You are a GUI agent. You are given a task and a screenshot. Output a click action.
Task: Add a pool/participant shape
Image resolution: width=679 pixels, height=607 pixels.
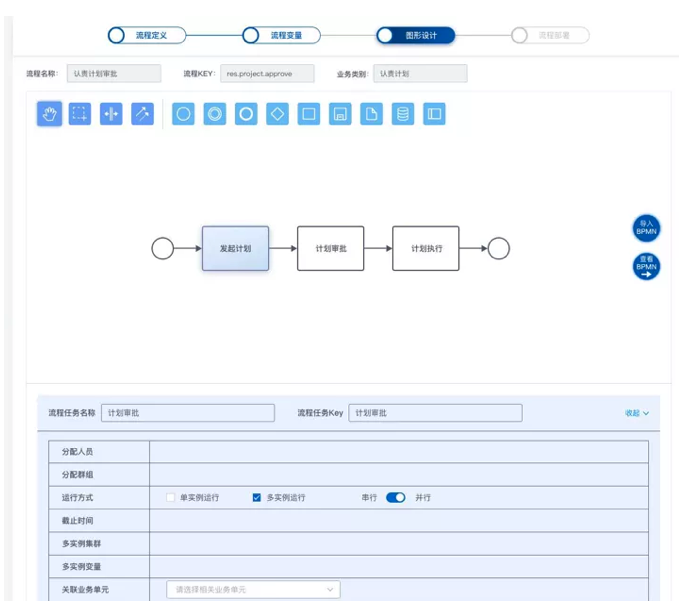[x=434, y=114]
